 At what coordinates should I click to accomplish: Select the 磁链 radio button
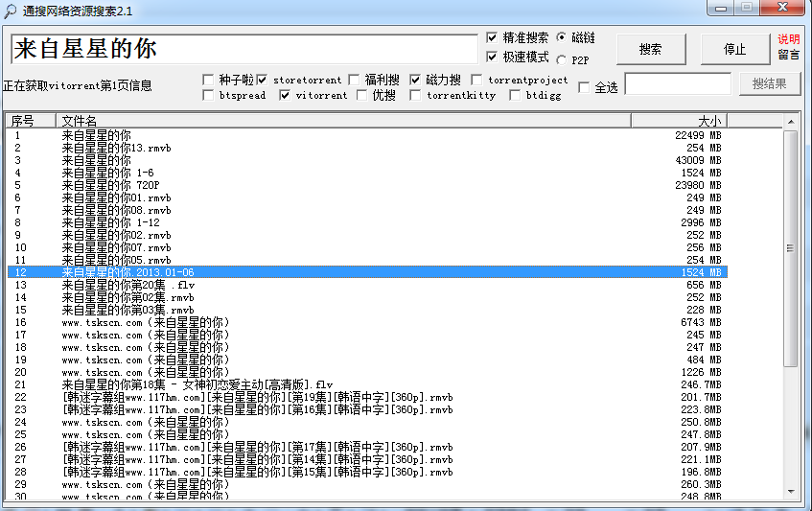tap(562, 37)
